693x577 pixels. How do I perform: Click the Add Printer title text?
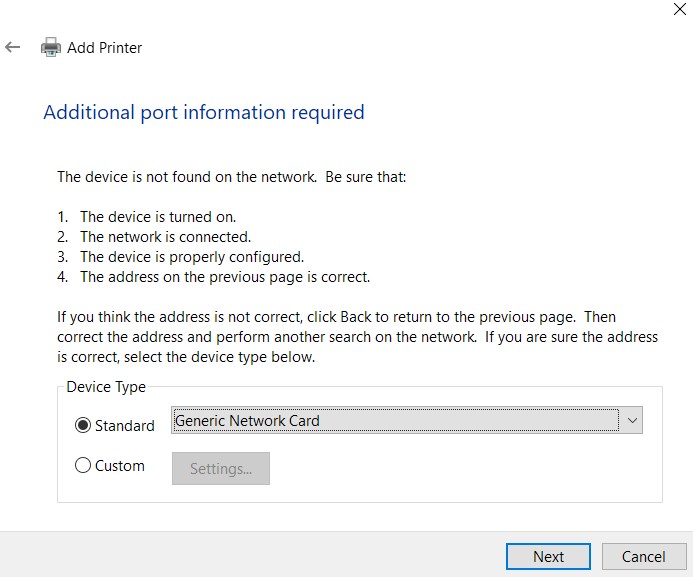pos(104,48)
